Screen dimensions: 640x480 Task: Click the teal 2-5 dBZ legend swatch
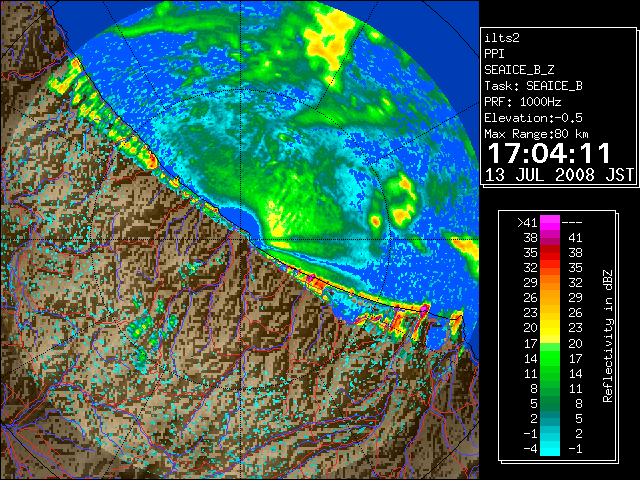550,418
